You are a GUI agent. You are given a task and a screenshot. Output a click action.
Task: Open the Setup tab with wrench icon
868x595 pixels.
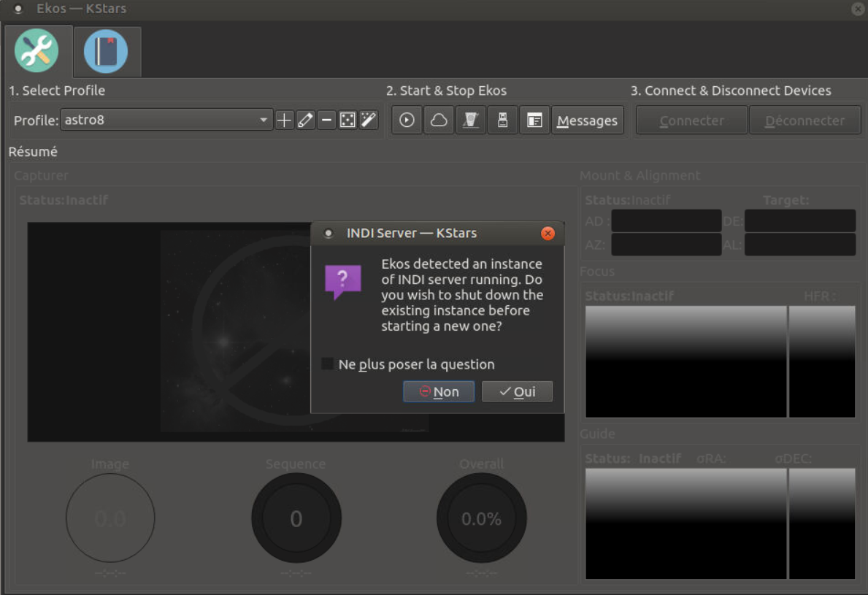37,51
